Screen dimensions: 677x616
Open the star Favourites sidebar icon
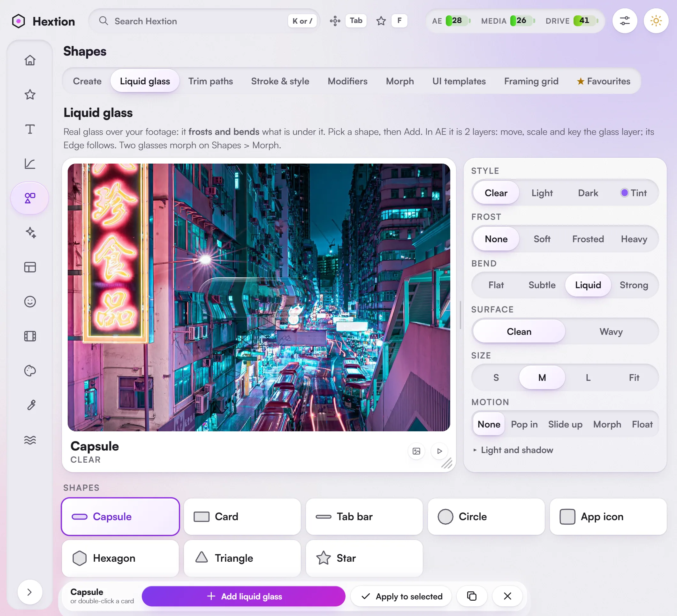pyautogui.click(x=30, y=95)
